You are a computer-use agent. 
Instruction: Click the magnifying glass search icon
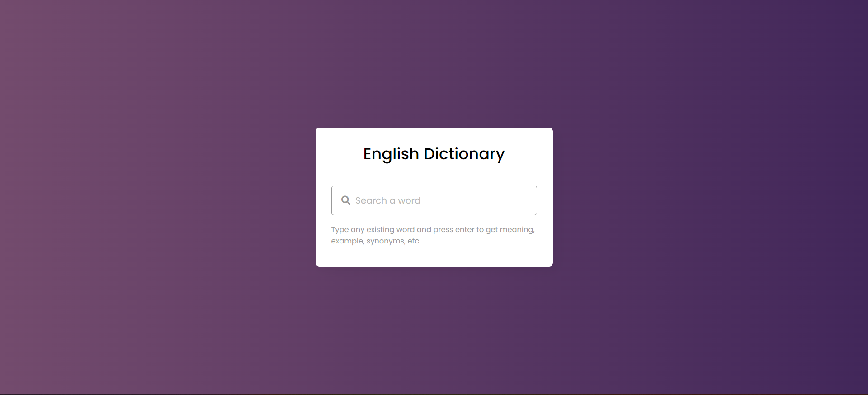click(x=346, y=200)
